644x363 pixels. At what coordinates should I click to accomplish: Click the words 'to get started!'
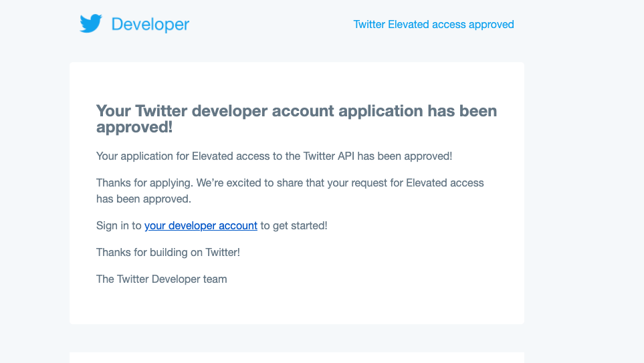tap(294, 225)
